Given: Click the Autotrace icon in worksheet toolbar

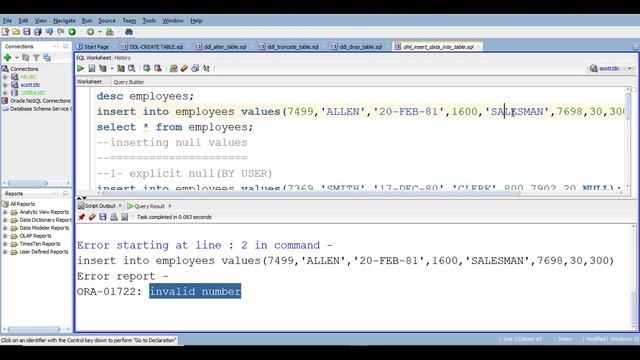Looking at the screenshot, I should (121, 68).
